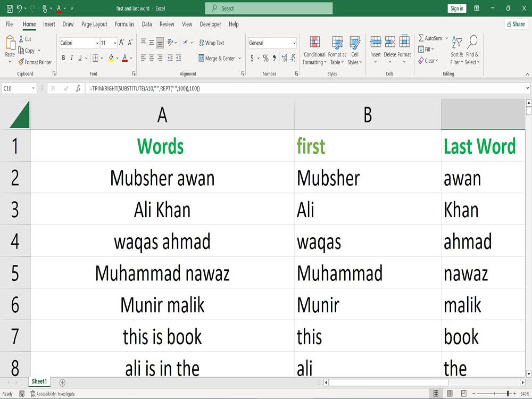Click the Insert Function fx icon
This screenshot has height=399, width=532.
point(78,88)
